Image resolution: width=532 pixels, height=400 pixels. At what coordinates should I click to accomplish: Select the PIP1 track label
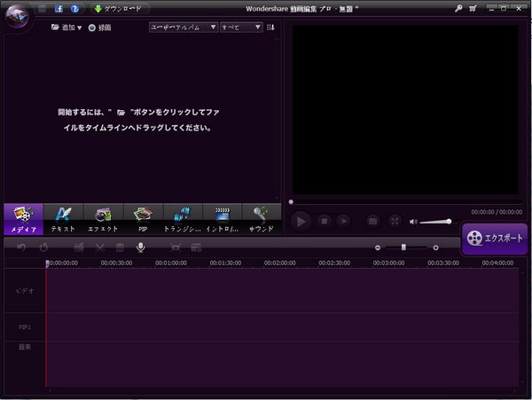click(x=25, y=327)
